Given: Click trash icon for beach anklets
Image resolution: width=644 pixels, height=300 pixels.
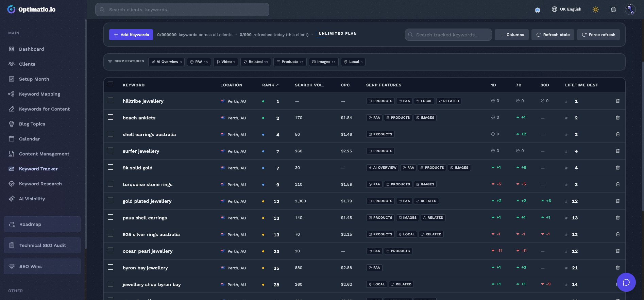Looking at the screenshot, I should tap(617, 118).
